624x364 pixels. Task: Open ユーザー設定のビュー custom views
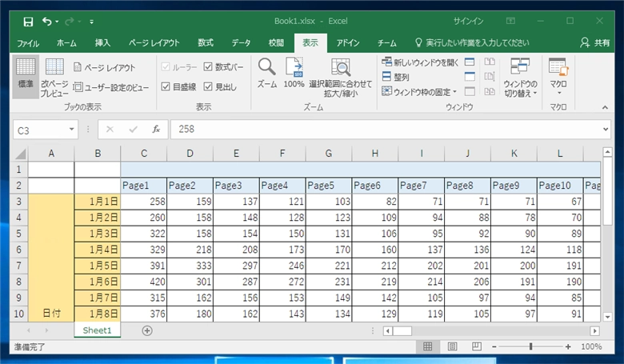111,87
